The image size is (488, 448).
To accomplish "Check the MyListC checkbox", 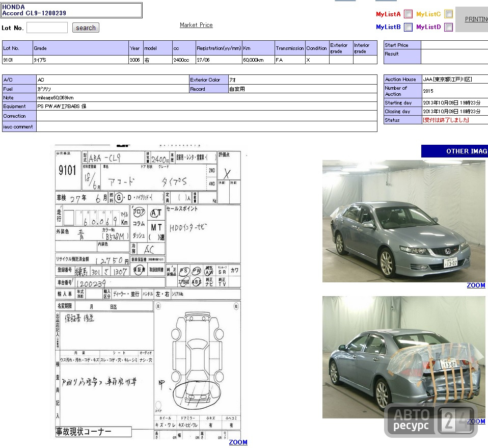I will pos(448,14).
